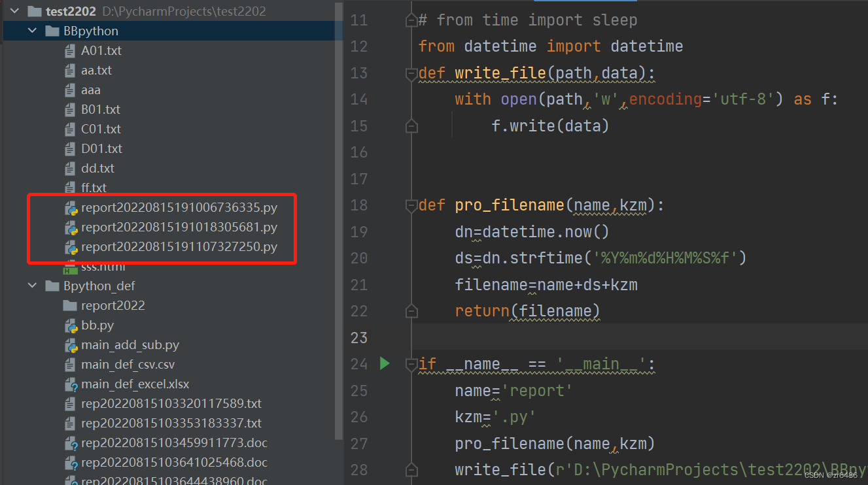The image size is (868, 485).
Task: Select report20220815191107327250.py in tree
Action: [179, 247]
